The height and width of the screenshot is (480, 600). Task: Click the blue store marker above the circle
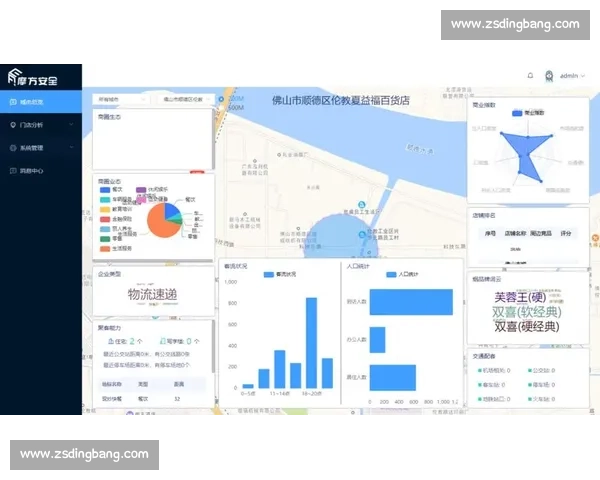361,205
